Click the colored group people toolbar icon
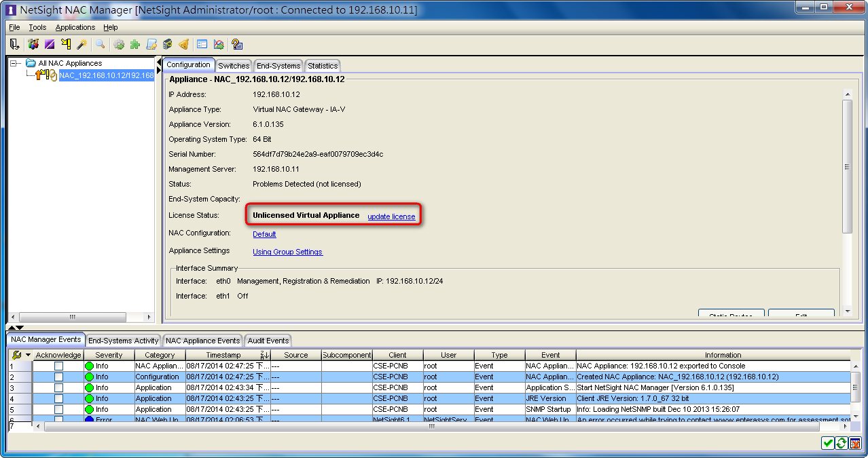Image resolution: width=868 pixels, height=458 pixels. [x=33, y=44]
